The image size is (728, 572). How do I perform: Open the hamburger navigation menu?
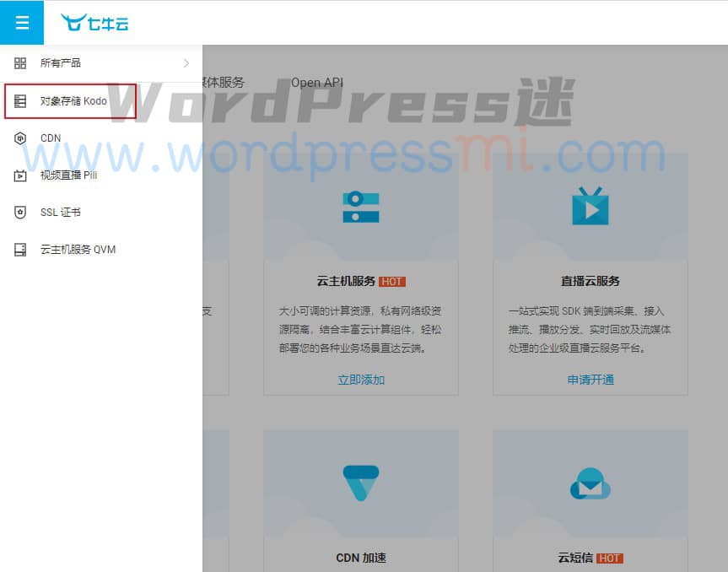tap(22, 22)
